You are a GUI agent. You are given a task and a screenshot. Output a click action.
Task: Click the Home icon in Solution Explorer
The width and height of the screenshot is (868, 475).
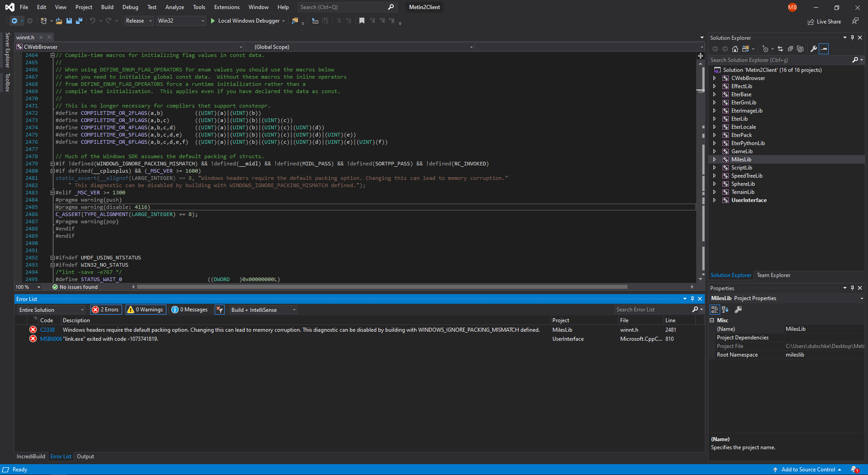click(735, 49)
